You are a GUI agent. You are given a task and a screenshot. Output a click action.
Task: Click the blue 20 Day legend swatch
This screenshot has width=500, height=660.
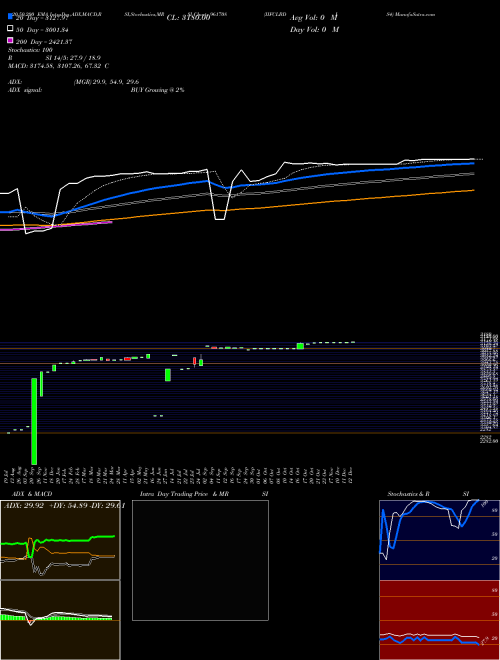pyautogui.click(x=10, y=16)
